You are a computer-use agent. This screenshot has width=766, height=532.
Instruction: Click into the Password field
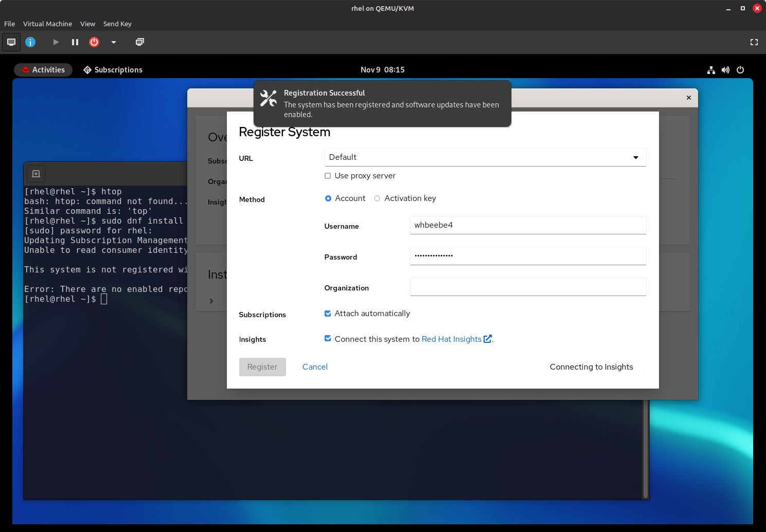[x=528, y=256]
